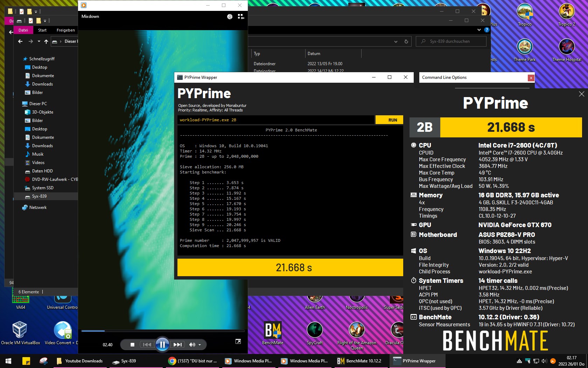Open the Start ribbon tab in Explorer
Viewport: 588px width, 368px height.
click(x=42, y=30)
